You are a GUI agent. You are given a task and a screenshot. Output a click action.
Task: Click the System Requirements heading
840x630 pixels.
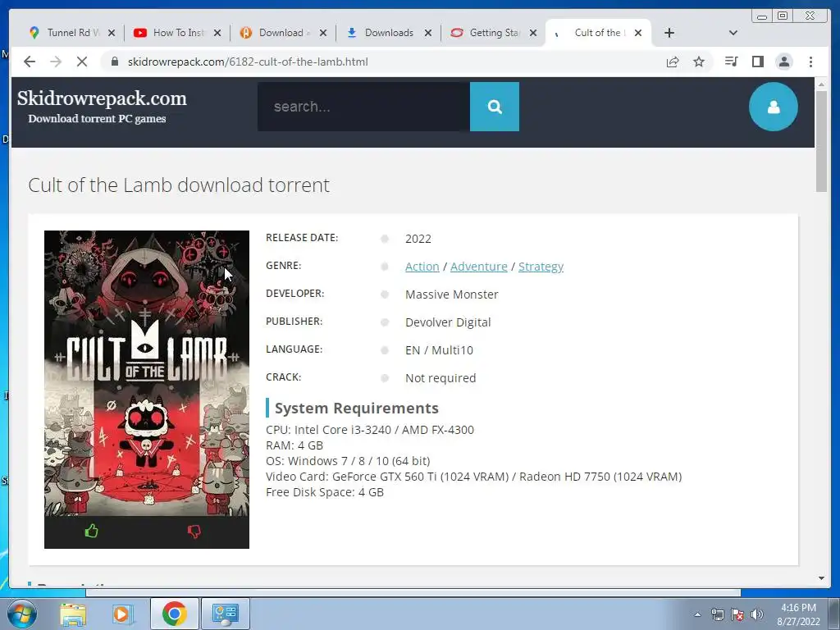(356, 409)
